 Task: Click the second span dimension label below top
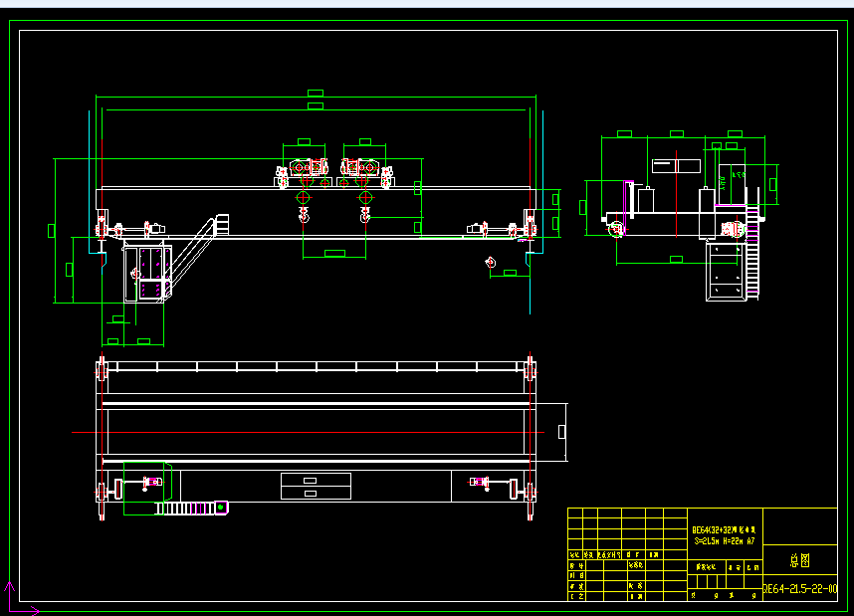[316, 106]
